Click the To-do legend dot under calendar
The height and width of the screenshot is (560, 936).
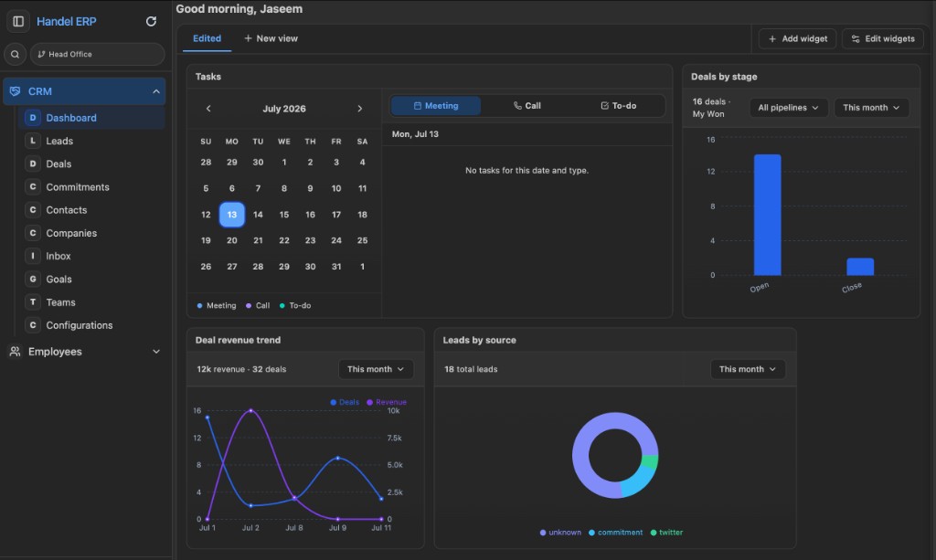click(x=282, y=306)
